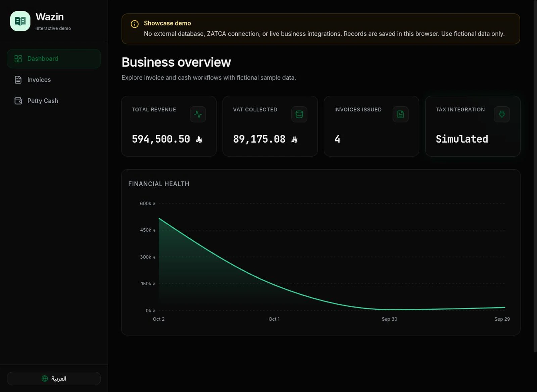
Task: Click the Wazin app title
Action: click(50, 17)
